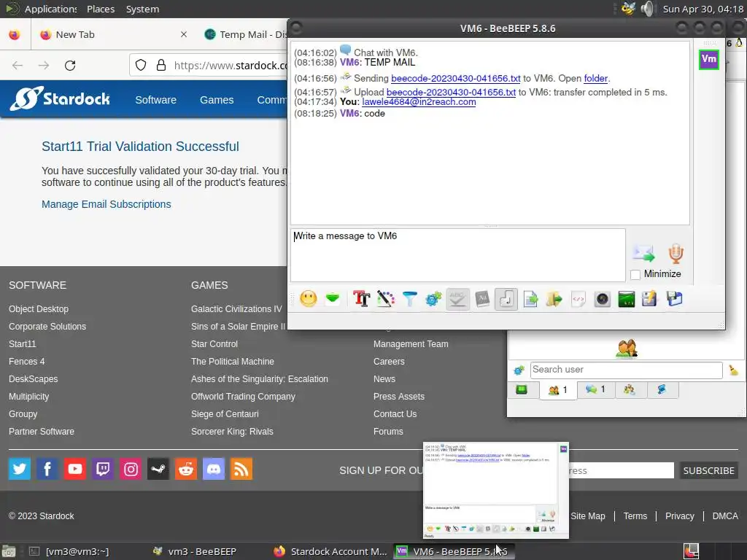
Task: Open chat settings blue gears icon
Action: click(x=433, y=299)
